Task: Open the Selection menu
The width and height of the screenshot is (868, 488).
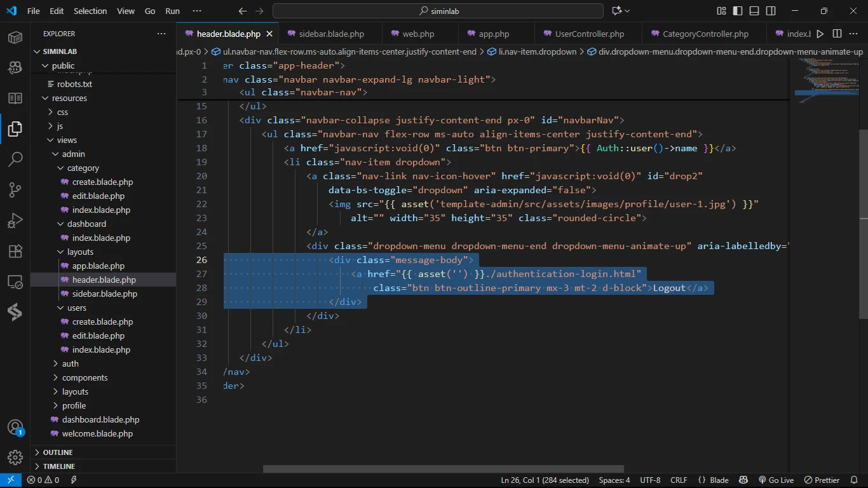Action: coord(90,11)
